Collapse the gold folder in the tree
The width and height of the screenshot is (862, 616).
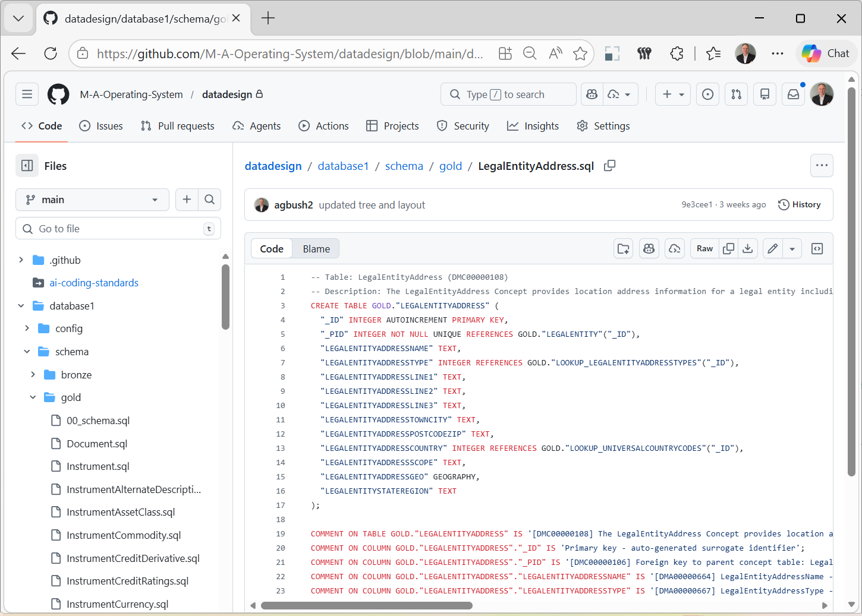32,397
